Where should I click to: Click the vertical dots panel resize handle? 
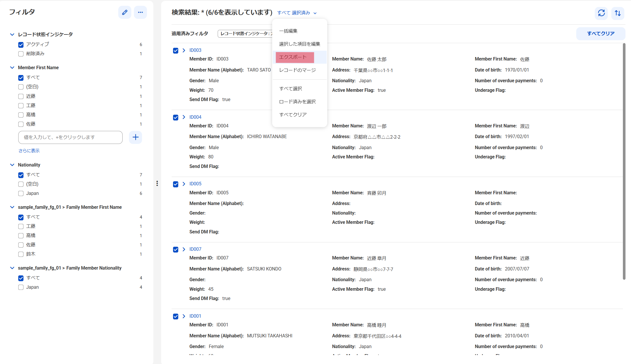tap(157, 183)
